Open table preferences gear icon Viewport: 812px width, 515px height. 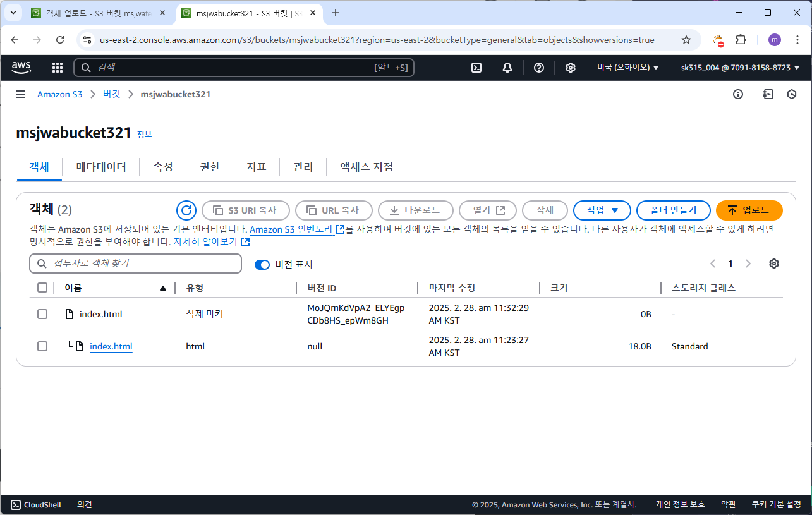(x=773, y=264)
